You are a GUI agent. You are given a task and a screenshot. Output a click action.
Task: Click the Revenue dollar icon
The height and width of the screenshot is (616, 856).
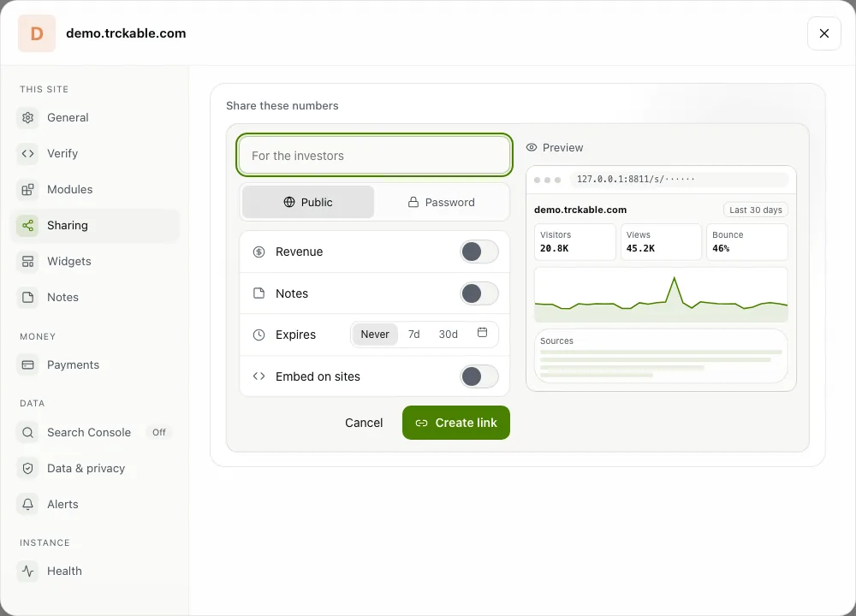[x=259, y=252]
